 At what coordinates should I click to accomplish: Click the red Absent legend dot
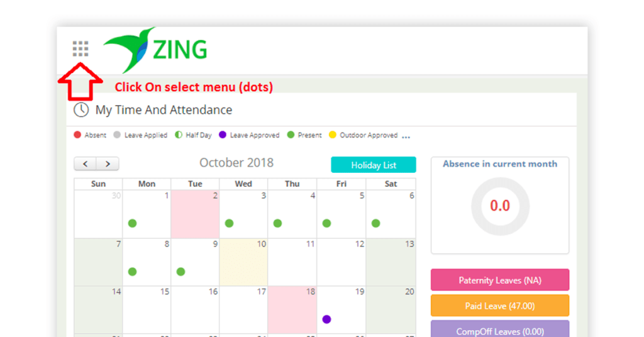tap(77, 135)
